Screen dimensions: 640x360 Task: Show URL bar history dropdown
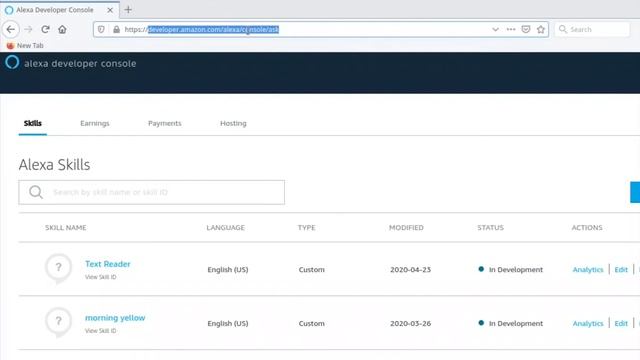point(495,29)
